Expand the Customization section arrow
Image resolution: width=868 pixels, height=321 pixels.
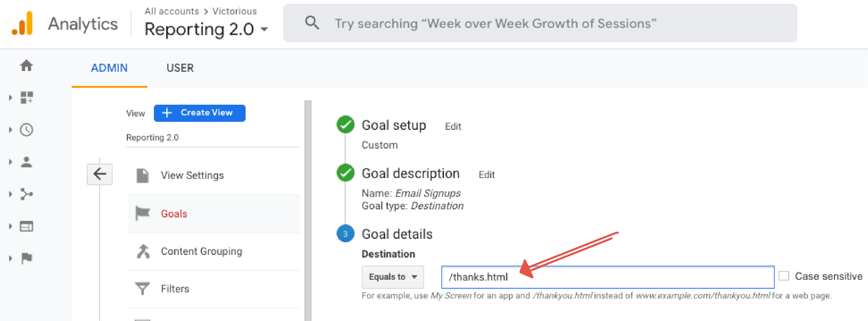click(10, 98)
